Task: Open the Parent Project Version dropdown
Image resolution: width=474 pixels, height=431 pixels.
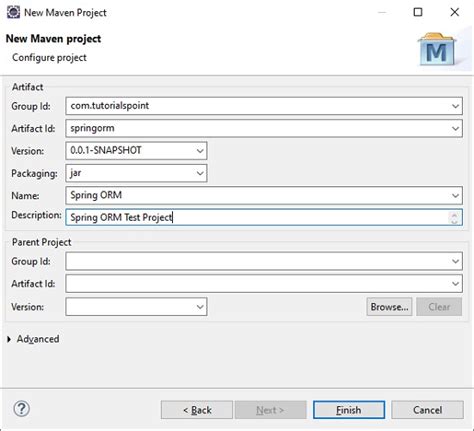Action: click(x=200, y=307)
